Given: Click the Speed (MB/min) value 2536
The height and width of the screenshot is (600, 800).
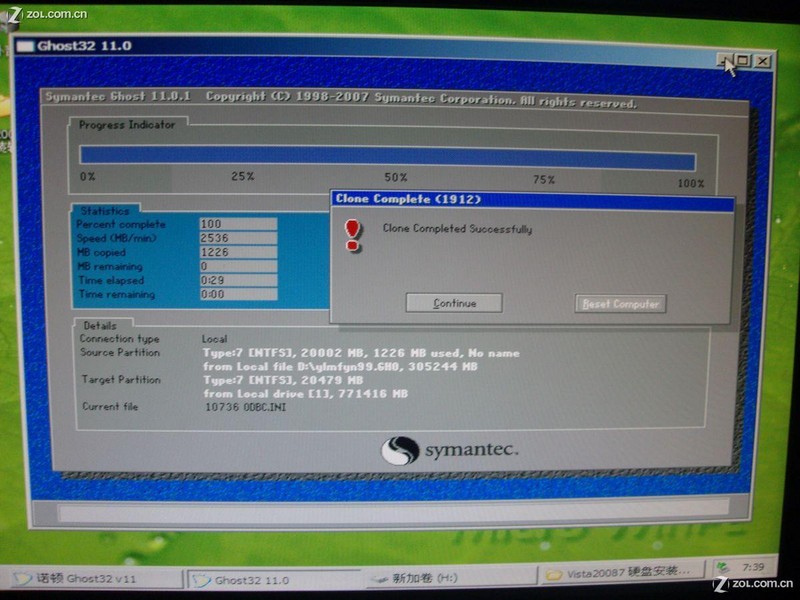Looking at the screenshot, I should (238, 238).
